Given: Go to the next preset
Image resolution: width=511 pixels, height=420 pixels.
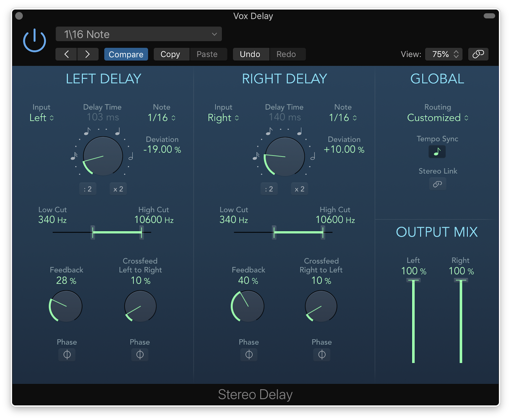Looking at the screenshot, I should click(88, 54).
